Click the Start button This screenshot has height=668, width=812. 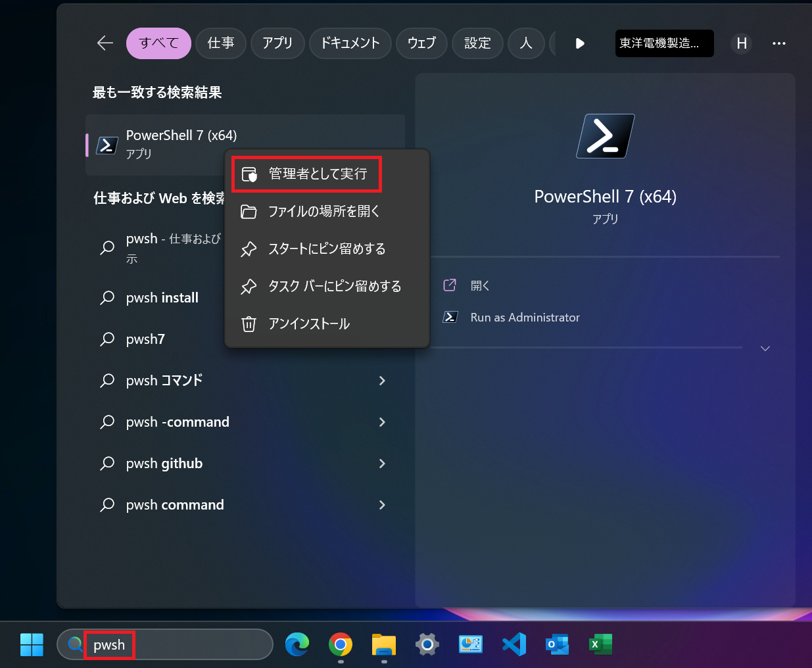[x=32, y=644]
